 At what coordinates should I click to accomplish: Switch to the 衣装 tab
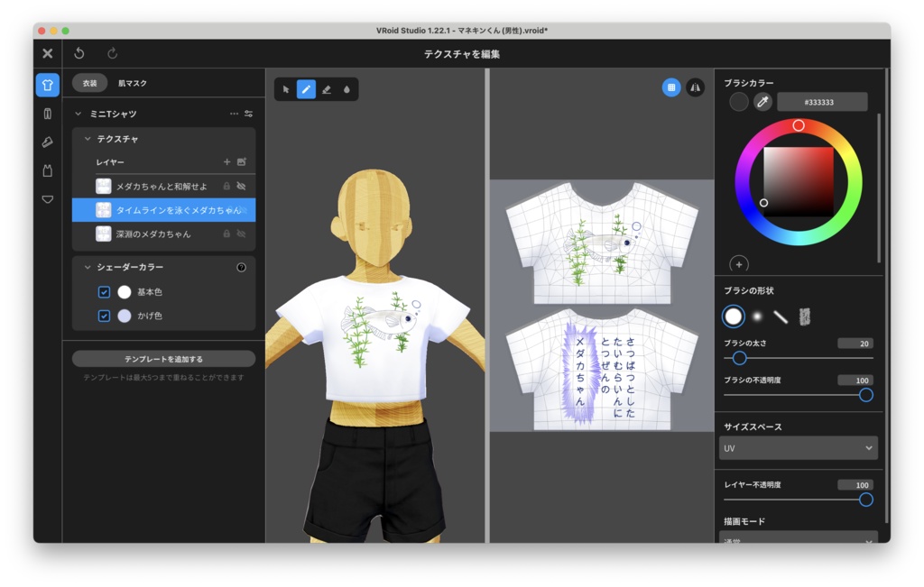[89, 83]
